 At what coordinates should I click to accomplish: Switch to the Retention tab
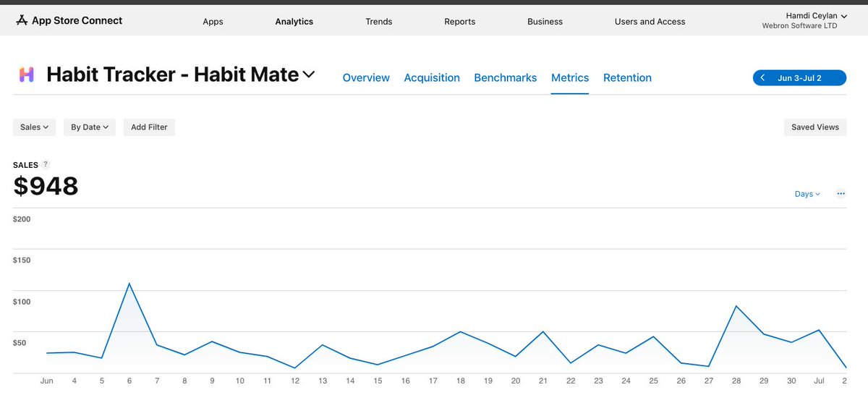[x=628, y=77]
